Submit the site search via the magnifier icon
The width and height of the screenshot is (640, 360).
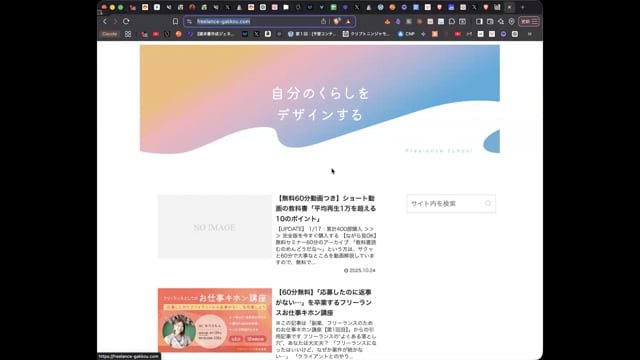tap(488, 203)
